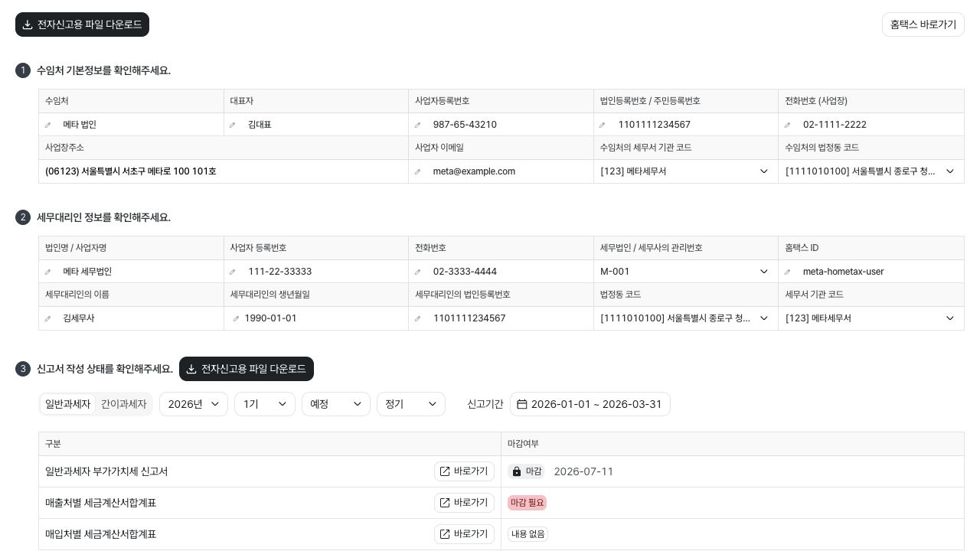Click the edit pencil next to 김대표
Screen dimensions: 980x551
[233, 125]
